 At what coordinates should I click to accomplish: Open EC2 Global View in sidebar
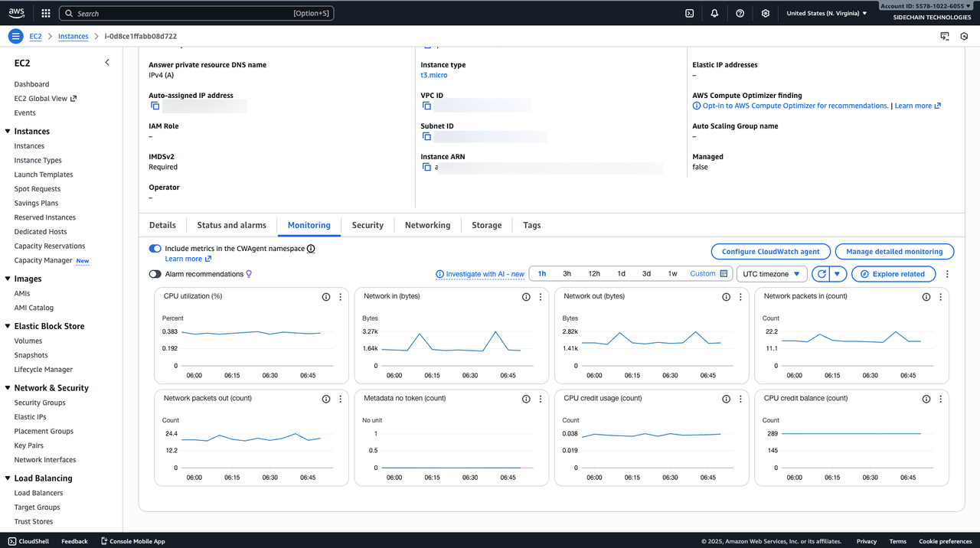pyautogui.click(x=45, y=99)
